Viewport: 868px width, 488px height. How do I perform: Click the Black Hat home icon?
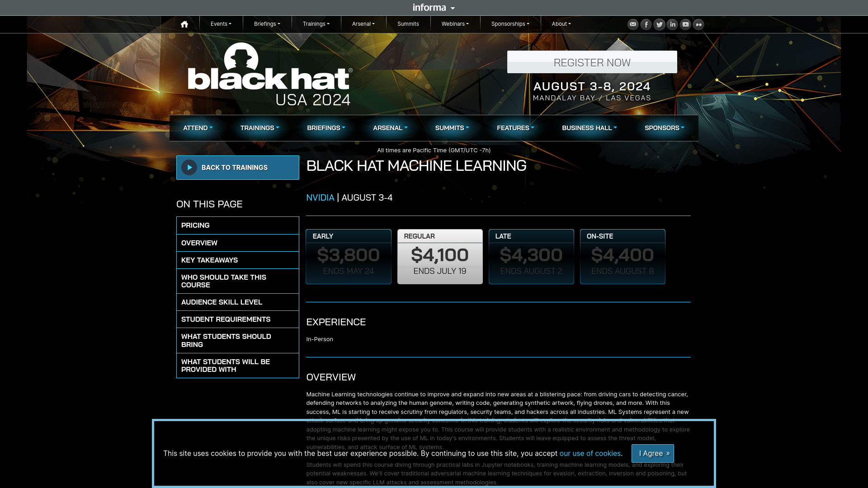click(x=184, y=24)
